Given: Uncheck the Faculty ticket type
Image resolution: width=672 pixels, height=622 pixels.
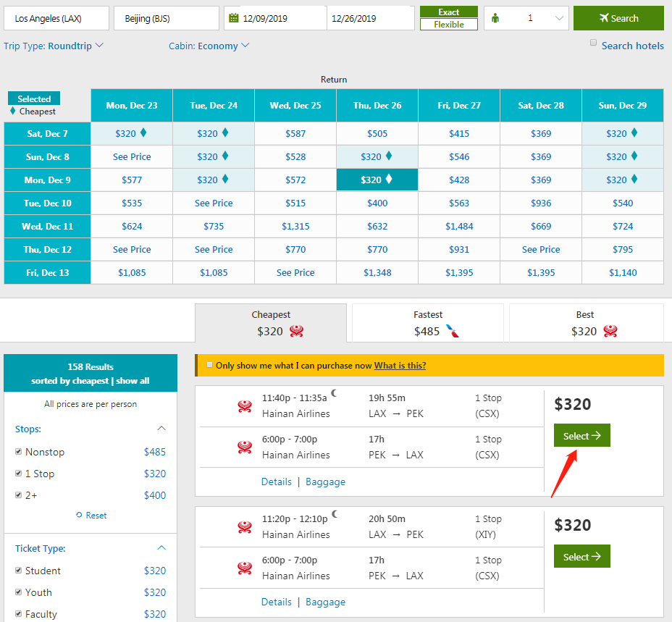Looking at the screenshot, I should [18, 613].
